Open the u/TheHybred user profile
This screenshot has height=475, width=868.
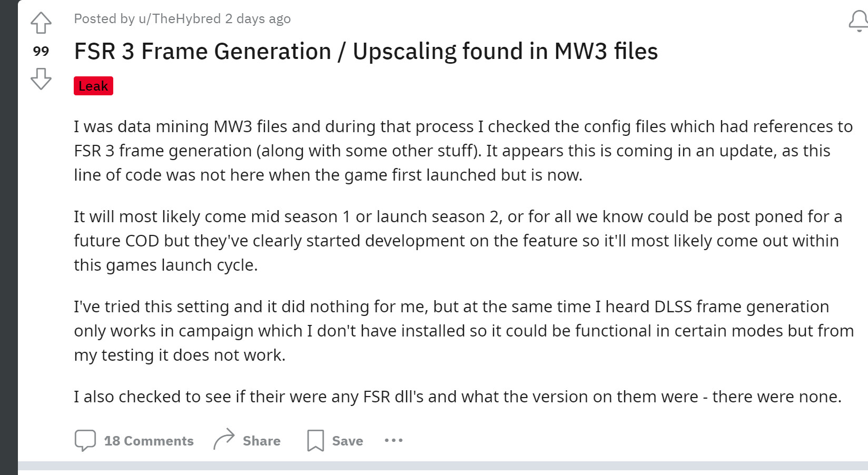point(180,19)
